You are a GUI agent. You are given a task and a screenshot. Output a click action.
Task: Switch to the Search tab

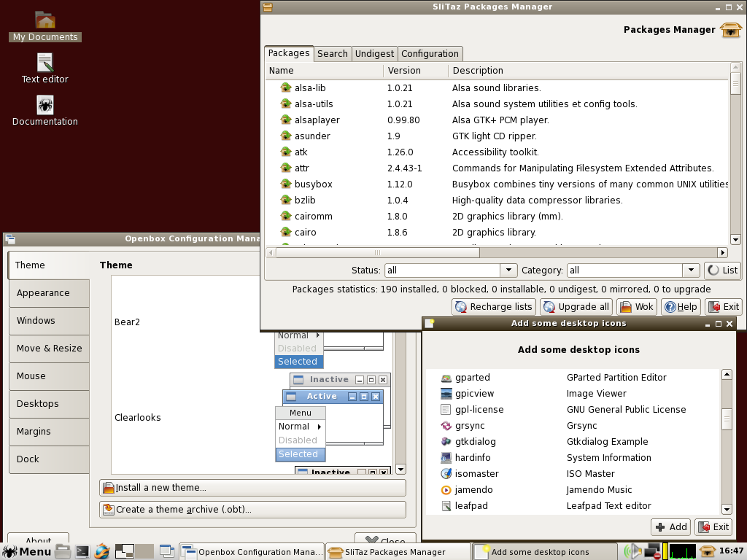[333, 54]
